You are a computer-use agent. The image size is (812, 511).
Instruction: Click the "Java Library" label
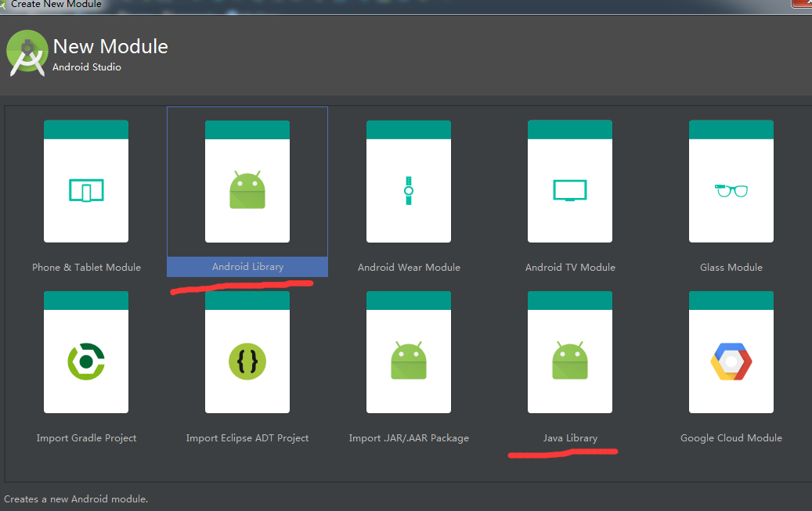coord(570,438)
